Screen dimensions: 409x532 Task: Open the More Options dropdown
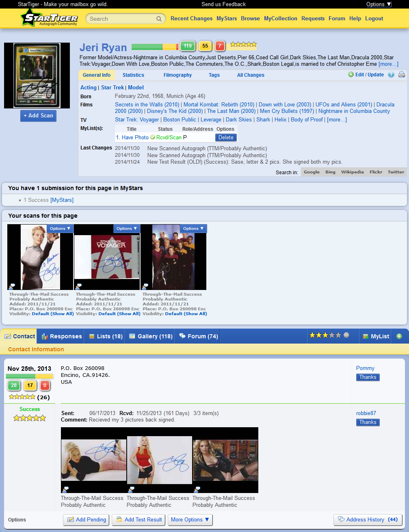[190, 520]
